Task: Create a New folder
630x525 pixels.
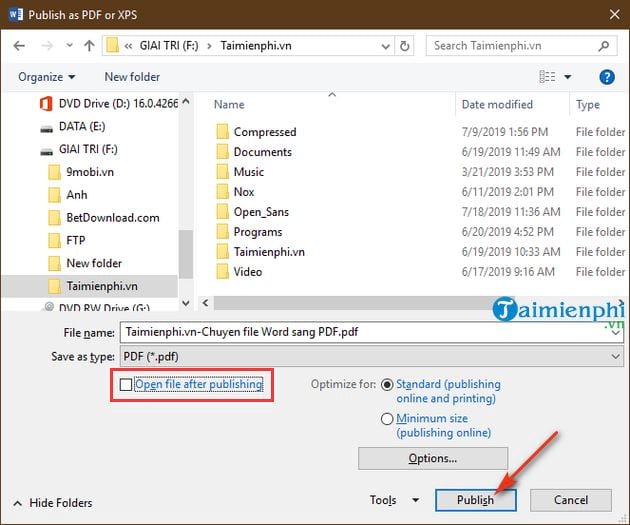Action: [132, 77]
